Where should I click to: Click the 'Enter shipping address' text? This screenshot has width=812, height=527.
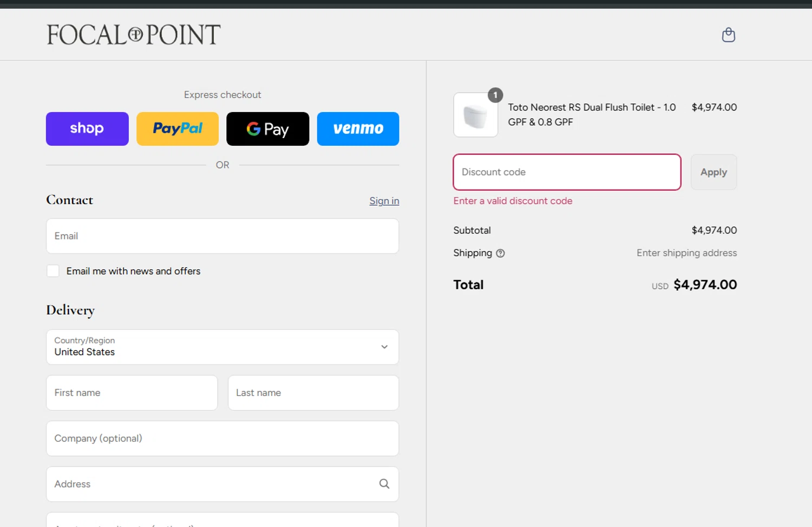point(686,253)
